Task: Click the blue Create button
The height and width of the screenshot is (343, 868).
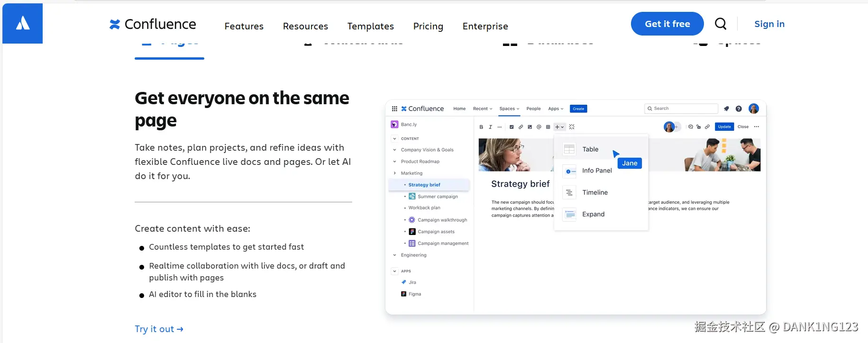Action: [x=578, y=109]
